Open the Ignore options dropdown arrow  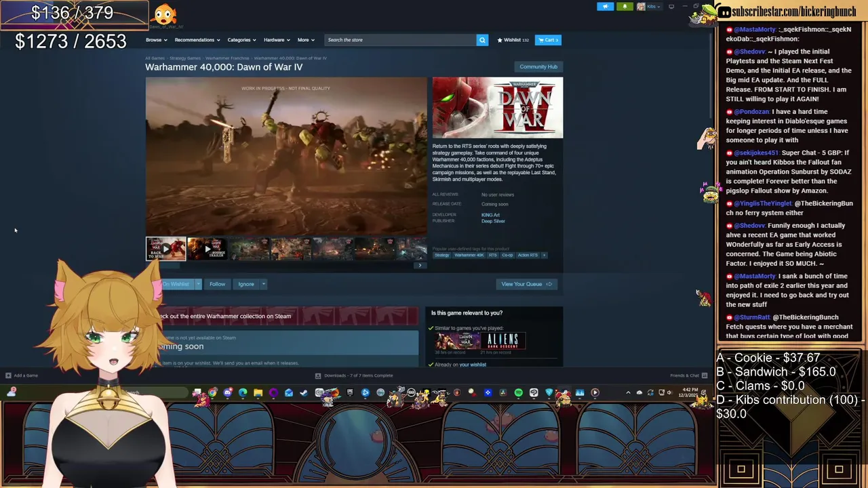[x=263, y=284]
